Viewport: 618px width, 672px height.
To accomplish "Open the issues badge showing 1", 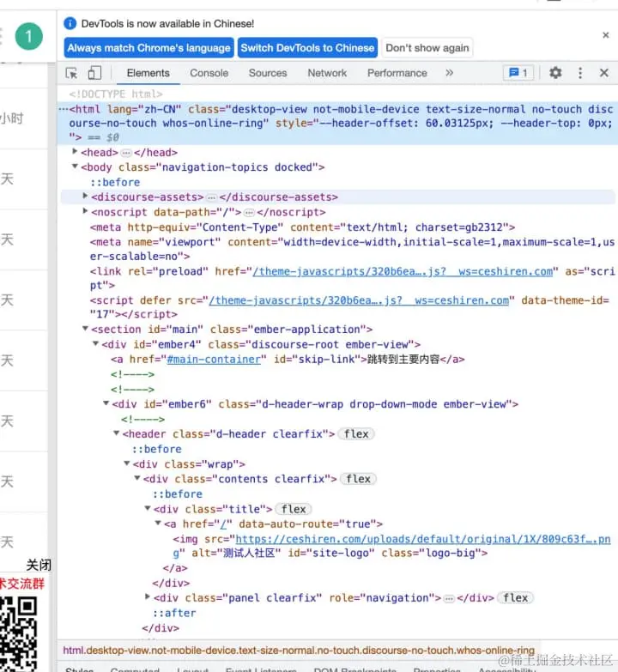I will (x=518, y=73).
